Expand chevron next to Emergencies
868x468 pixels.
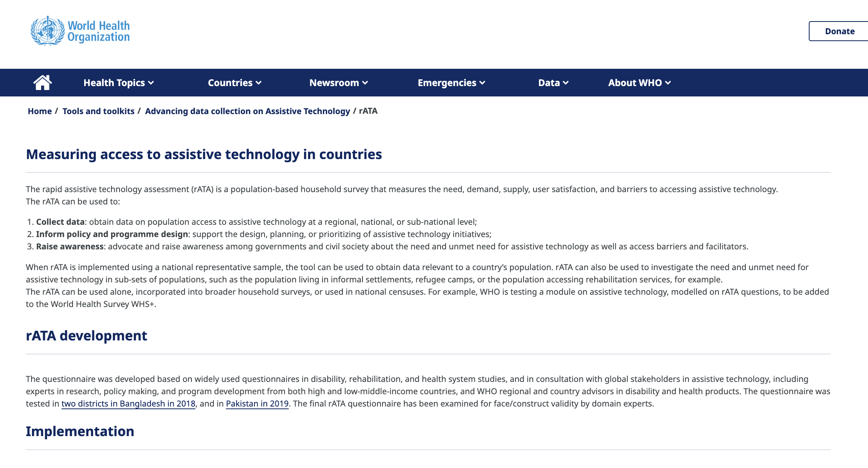482,83
